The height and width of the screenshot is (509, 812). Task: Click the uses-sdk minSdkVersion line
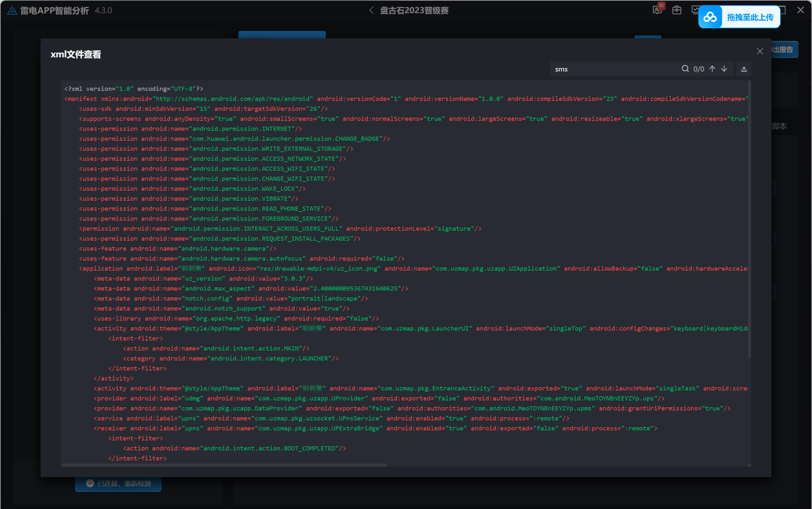[203, 109]
